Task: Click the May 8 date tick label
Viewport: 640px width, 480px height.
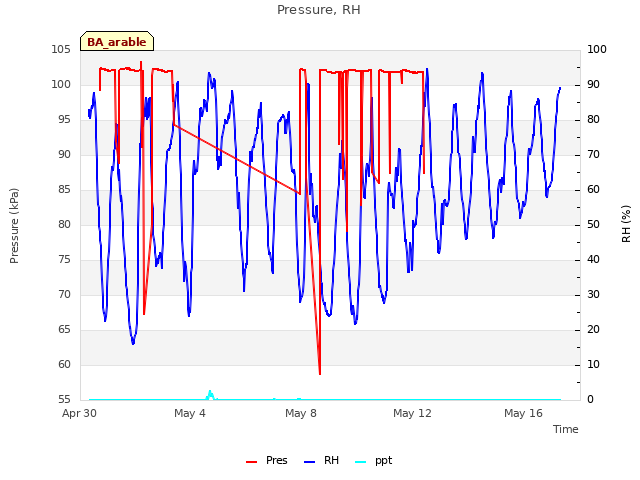Action: click(x=301, y=413)
